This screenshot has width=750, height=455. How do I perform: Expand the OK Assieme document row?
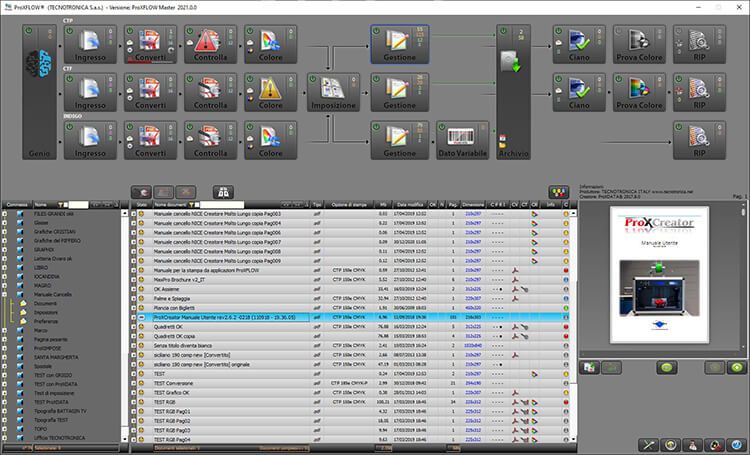(x=134, y=289)
